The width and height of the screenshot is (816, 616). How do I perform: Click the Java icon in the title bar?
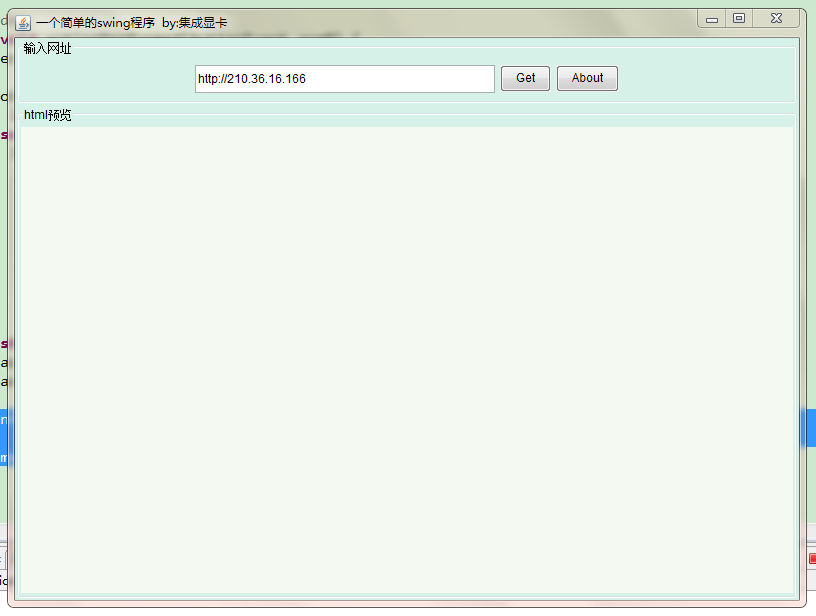pyautogui.click(x=23, y=23)
